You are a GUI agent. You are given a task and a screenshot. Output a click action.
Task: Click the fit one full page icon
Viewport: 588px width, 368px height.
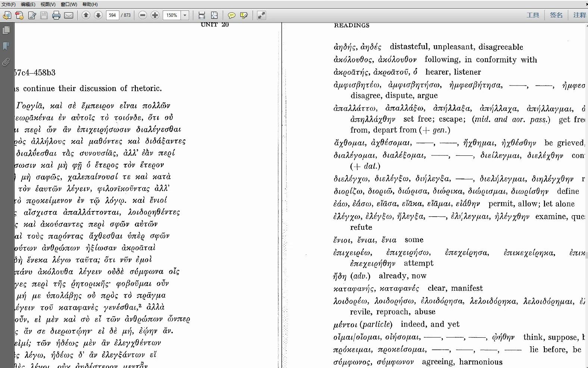(214, 15)
